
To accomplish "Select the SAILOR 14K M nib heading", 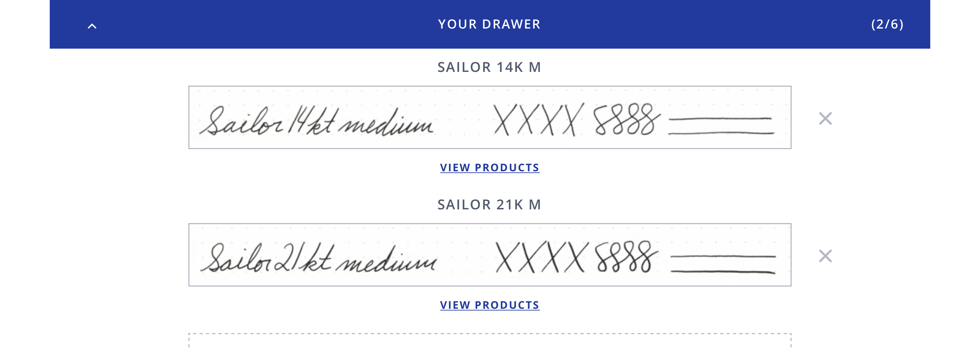I will click(489, 67).
